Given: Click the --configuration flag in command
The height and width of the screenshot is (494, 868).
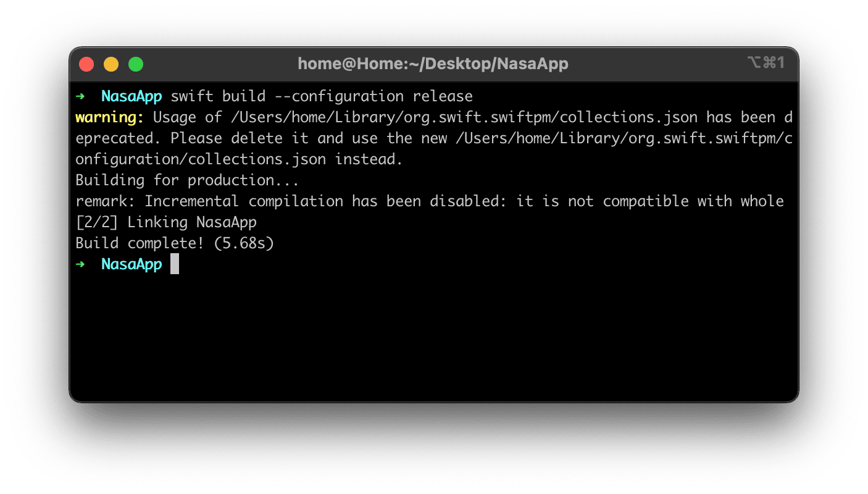Looking at the screenshot, I should click(339, 97).
